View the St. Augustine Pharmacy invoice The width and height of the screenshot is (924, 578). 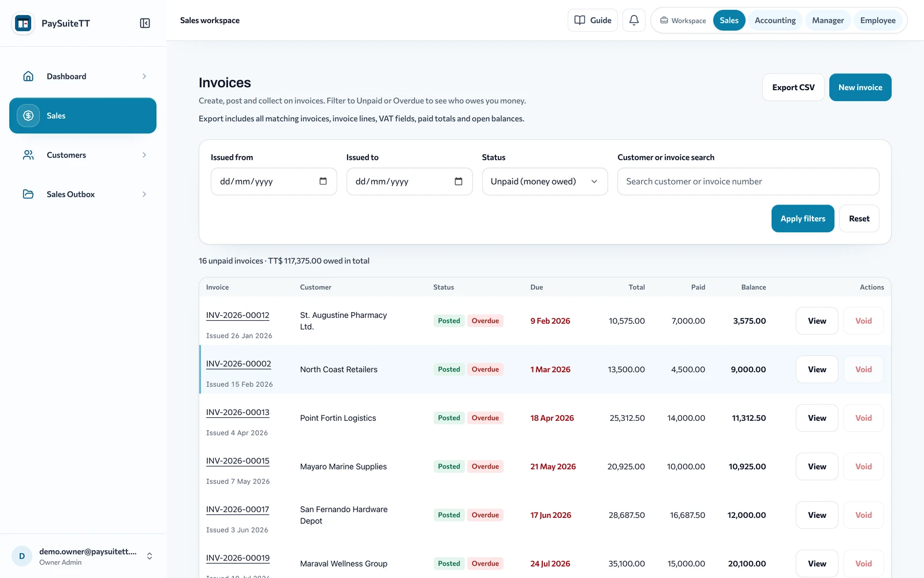817,321
